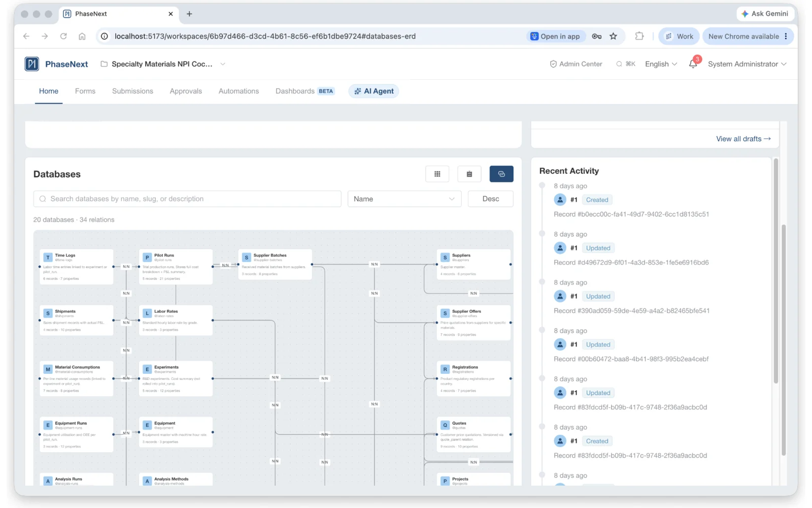The width and height of the screenshot is (812, 508).
Task: Open the System Administrator user menu
Action: (747, 64)
